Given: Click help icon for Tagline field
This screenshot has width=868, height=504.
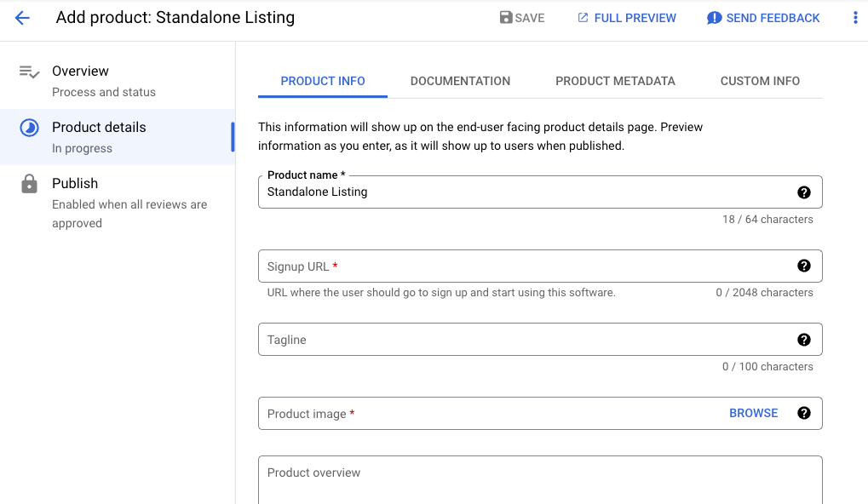Looking at the screenshot, I should coord(803,340).
